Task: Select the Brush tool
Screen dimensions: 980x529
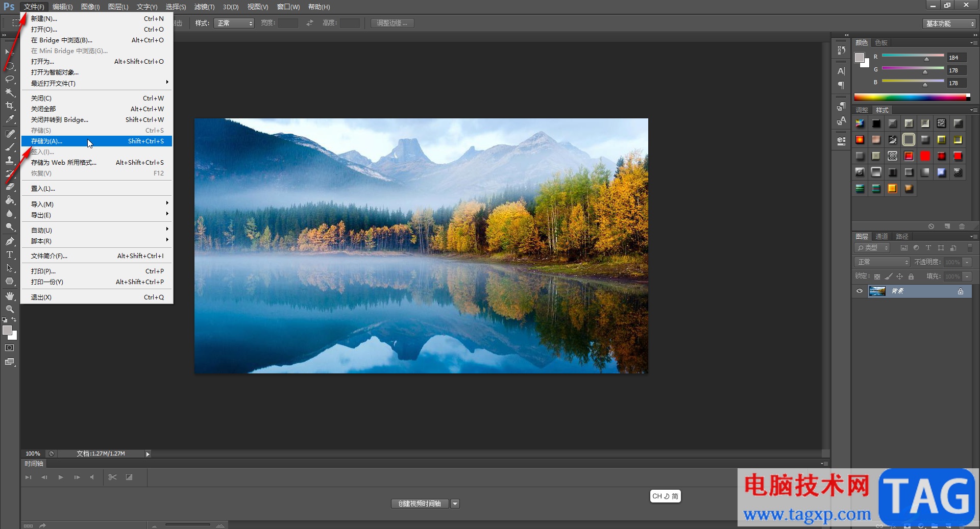Action: (10, 147)
